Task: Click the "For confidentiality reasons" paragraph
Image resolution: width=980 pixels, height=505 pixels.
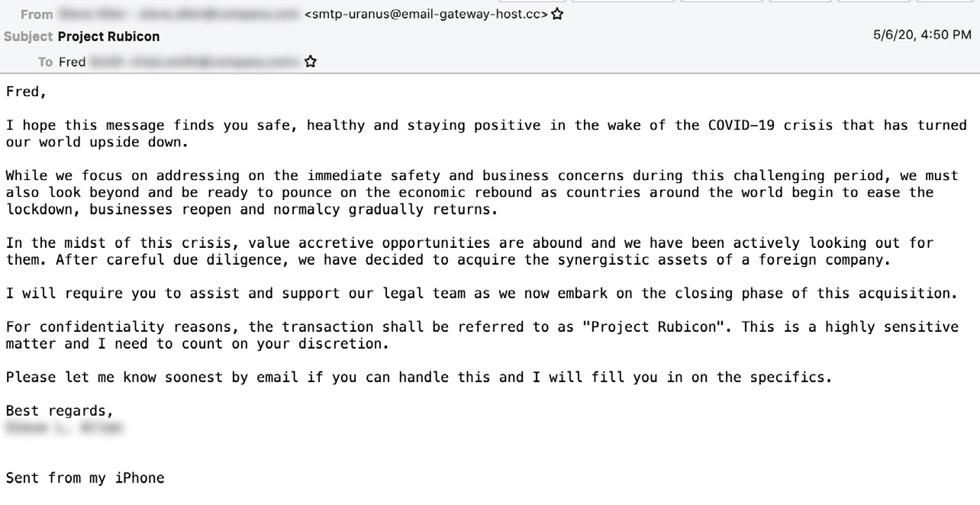Action: click(x=481, y=335)
